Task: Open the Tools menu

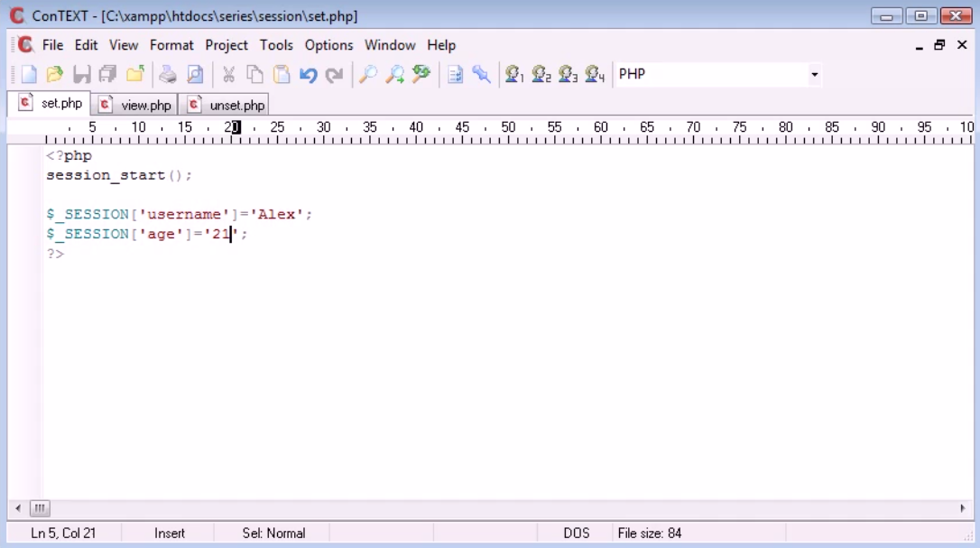Action: 276,44
